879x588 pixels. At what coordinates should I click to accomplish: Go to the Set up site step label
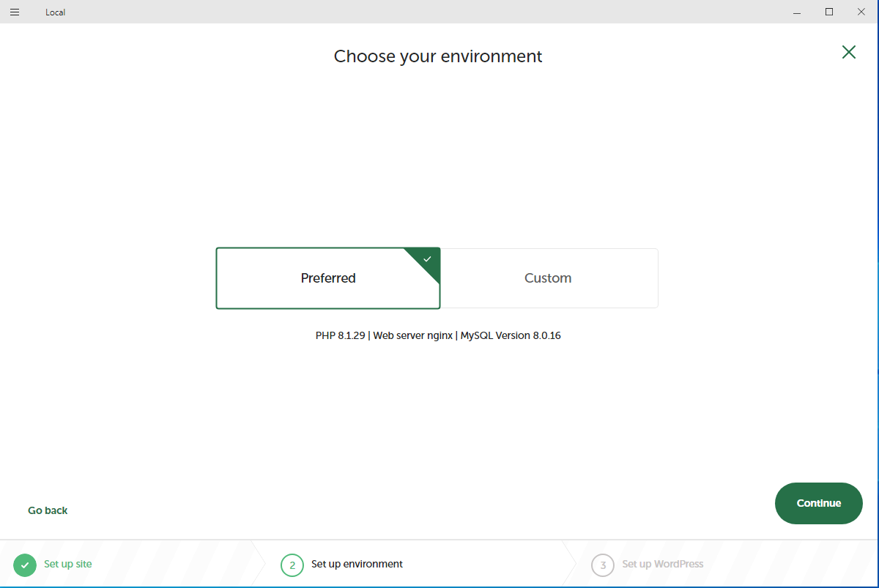click(x=68, y=564)
